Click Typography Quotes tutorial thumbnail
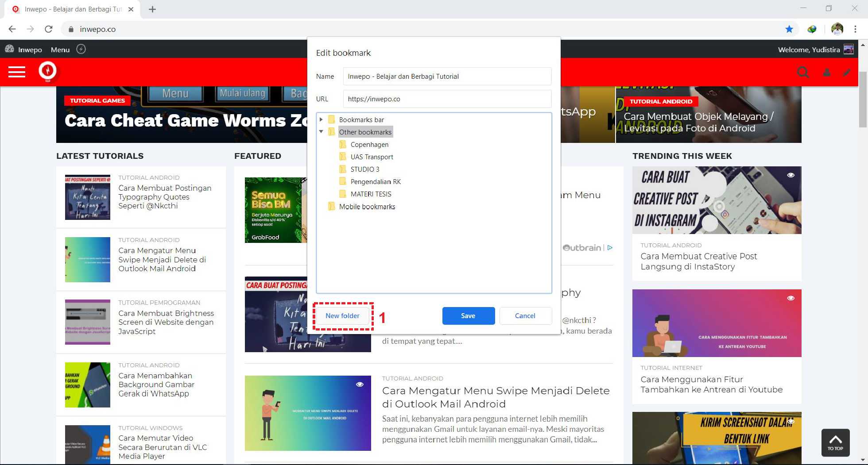 click(x=88, y=197)
